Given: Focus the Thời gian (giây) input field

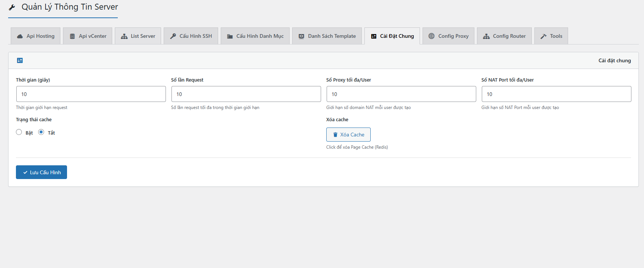Looking at the screenshot, I should tap(91, 94).
